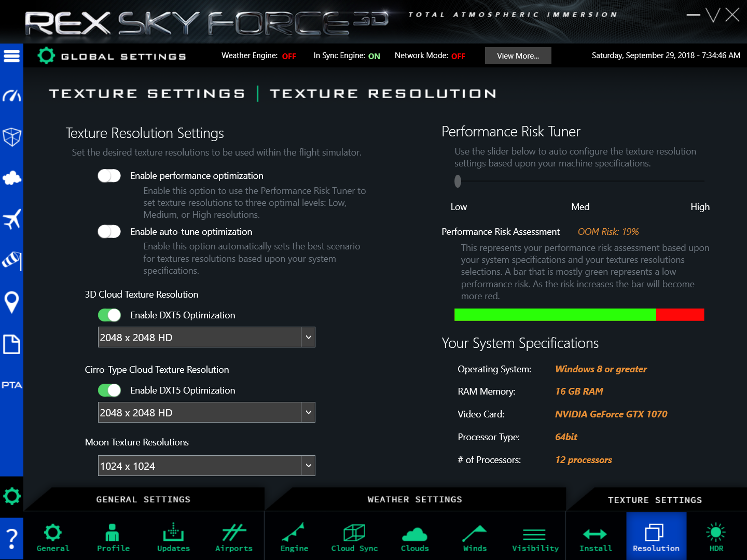Image resolution: width=747 pixels, height=560 pixels.
Task: Select the map pin sidebar icon
Action: point(11,302)
